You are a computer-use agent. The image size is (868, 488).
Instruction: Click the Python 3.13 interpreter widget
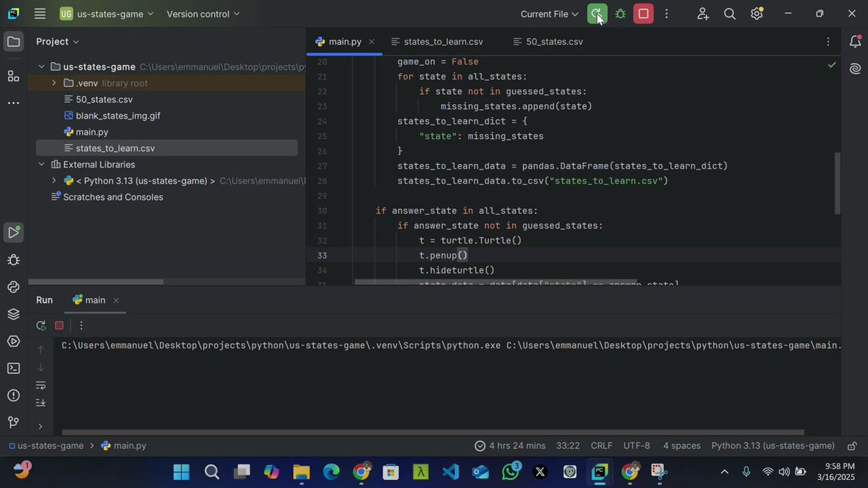[773, 446]
